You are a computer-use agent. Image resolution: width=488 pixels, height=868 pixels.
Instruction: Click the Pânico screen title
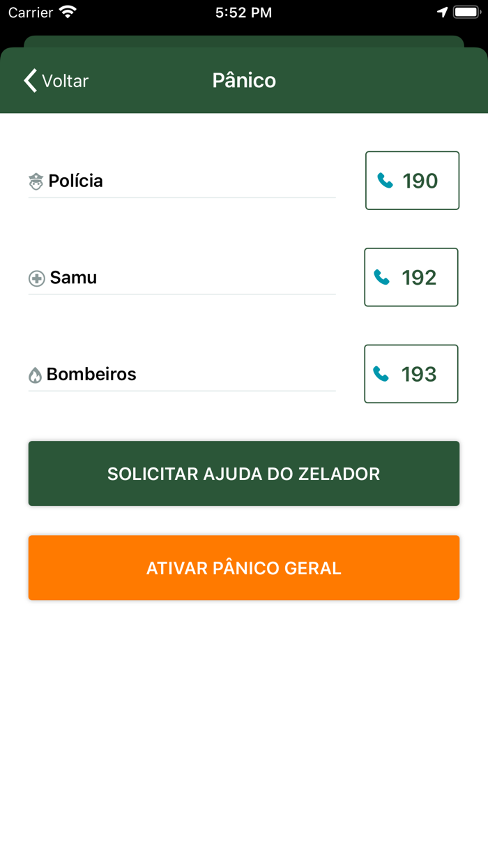pos(244,80)
